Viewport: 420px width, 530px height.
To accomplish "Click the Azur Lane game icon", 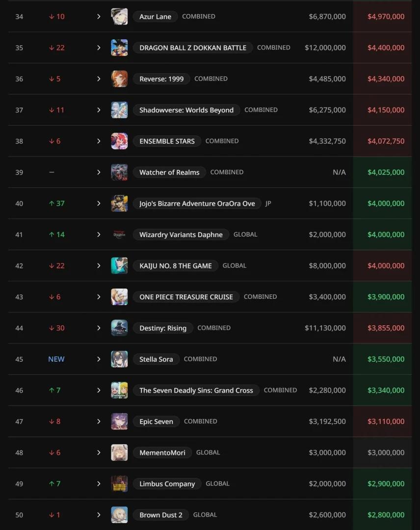I will point(119,17).
